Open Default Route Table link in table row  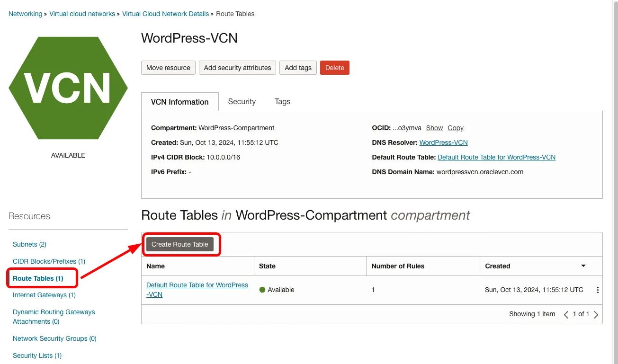coord(197,290)
